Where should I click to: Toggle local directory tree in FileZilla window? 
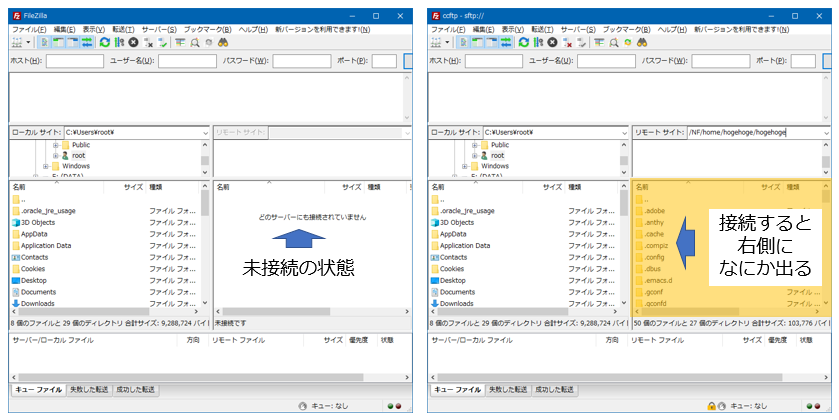click(59, 42)
